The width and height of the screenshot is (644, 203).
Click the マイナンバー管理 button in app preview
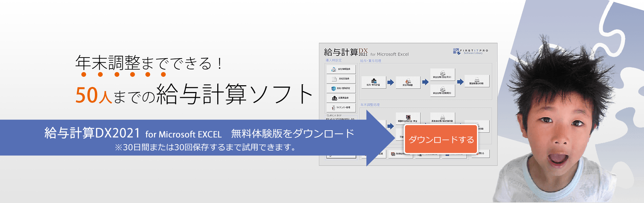coord(341,108)
